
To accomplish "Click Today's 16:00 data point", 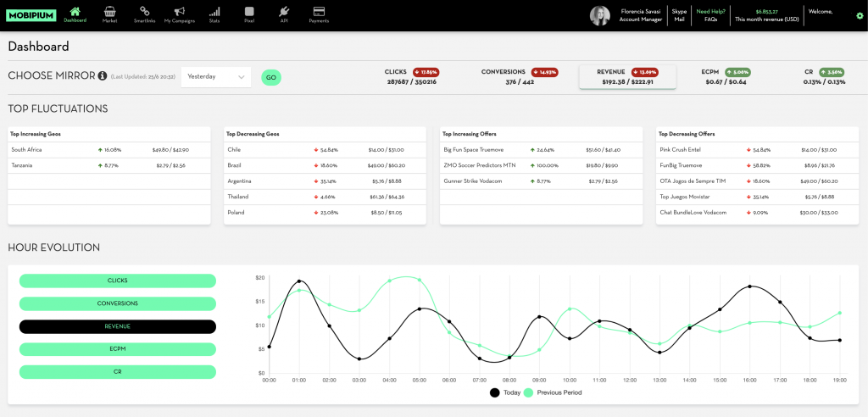I will pos(749,286).
